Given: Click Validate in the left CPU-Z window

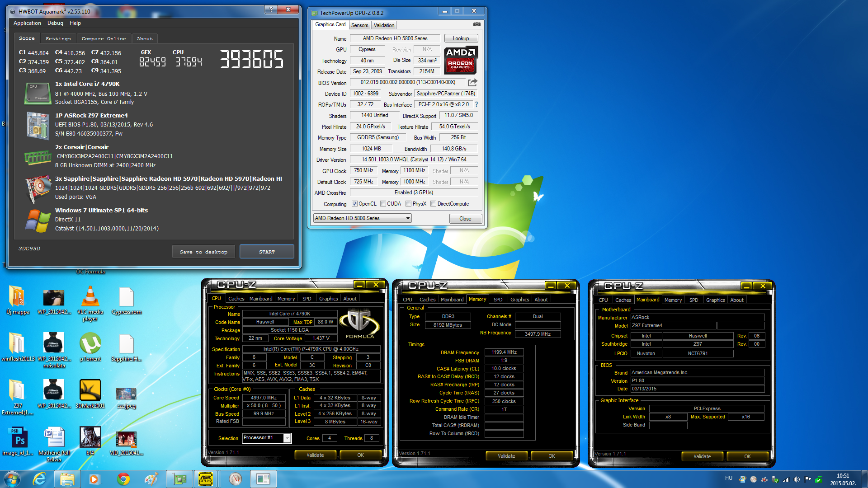Looking at the screenshot, I should point(315,455).
